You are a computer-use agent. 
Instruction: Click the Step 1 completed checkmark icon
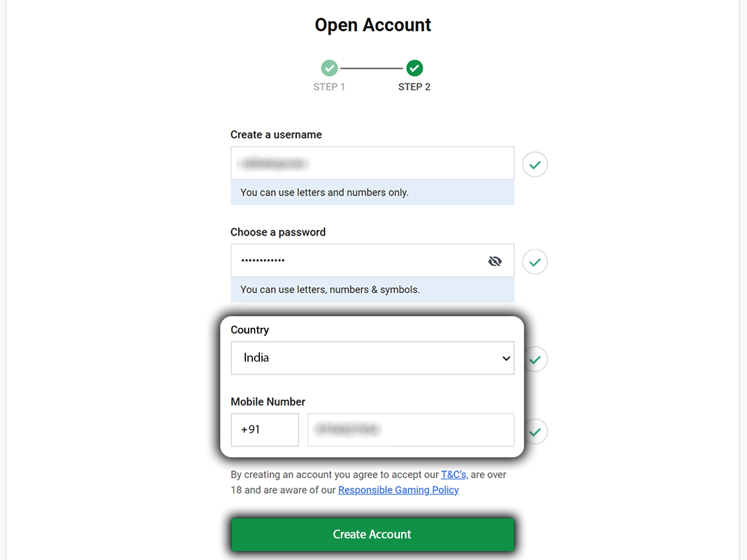[329, 69]
